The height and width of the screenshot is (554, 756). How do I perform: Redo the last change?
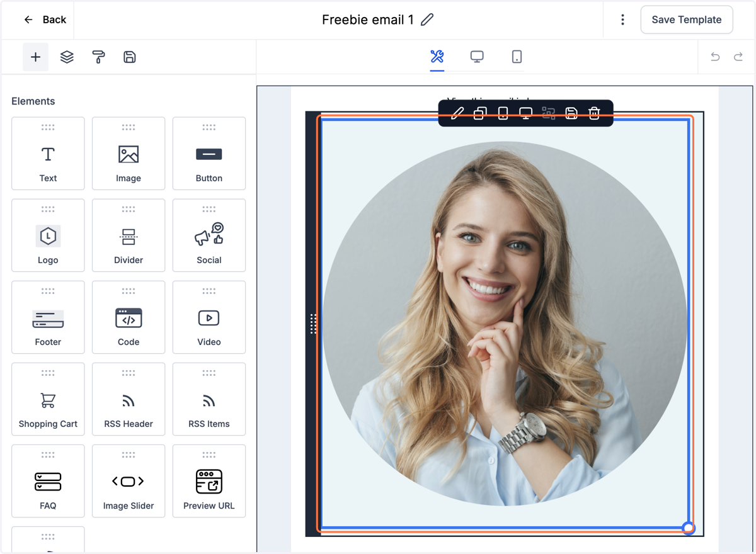738,57
